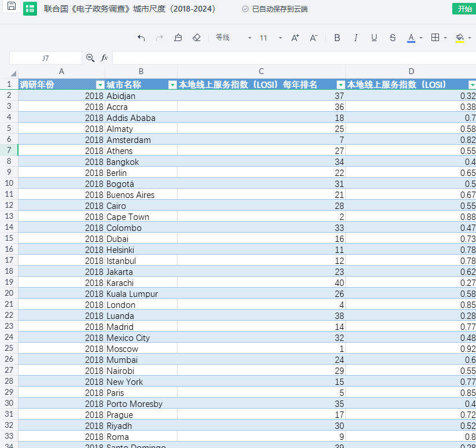The height and width of the screenshot is (448, 476).
Task: Click the cell containing Kuala Lumpur
Action: (141, 293)
